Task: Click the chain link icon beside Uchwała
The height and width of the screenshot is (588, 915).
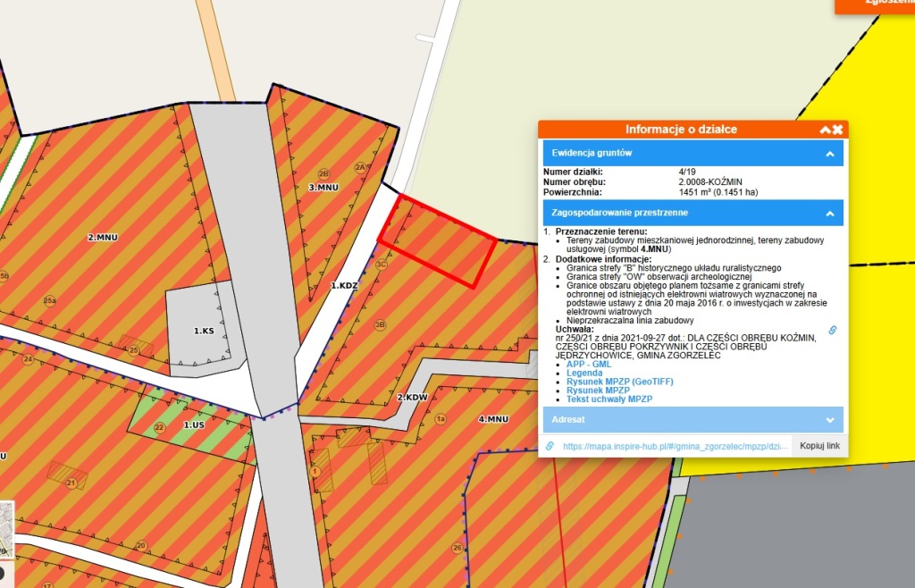Action: (x=833, y=330)
